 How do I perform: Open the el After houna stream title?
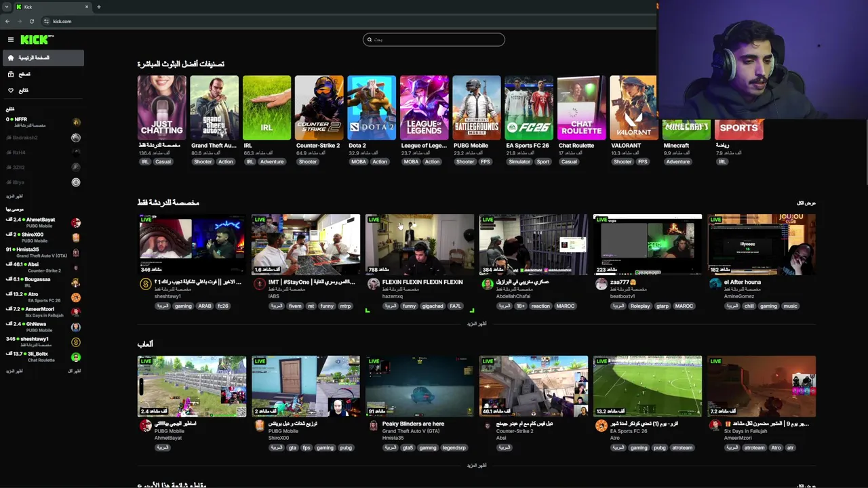click(x=743, y=282)
